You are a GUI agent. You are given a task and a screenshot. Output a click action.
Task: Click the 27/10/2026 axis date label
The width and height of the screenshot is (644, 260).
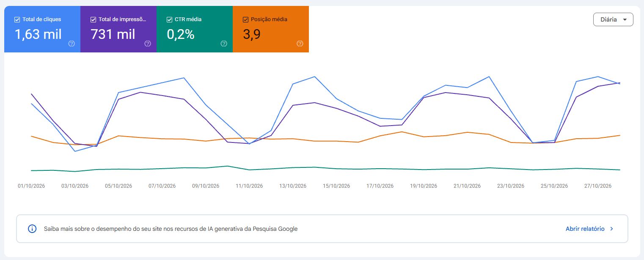click(598, 186)
